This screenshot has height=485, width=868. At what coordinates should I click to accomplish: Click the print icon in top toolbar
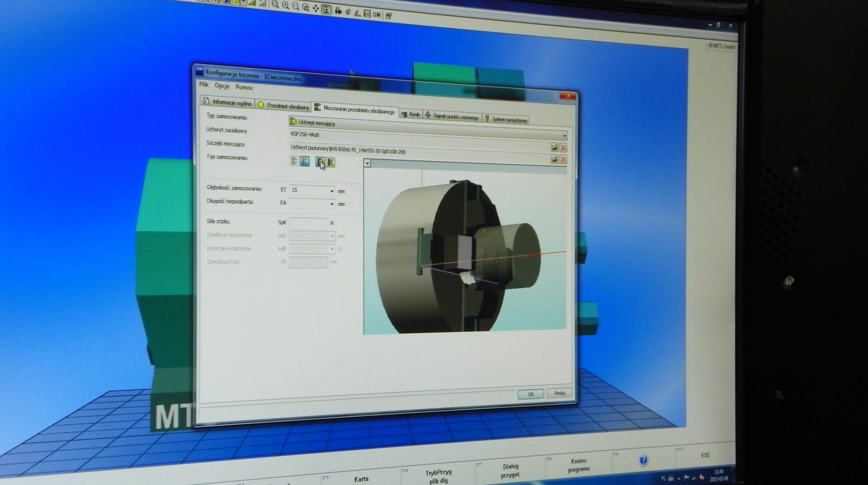coord(338,11)
